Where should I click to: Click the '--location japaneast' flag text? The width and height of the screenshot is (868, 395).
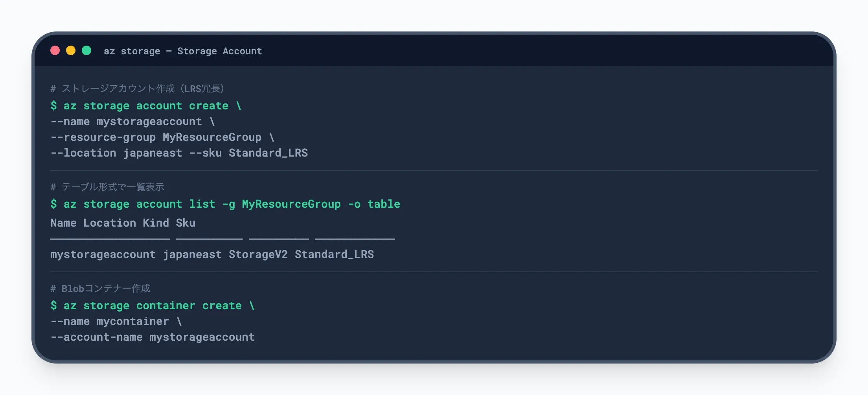[116, 153]
